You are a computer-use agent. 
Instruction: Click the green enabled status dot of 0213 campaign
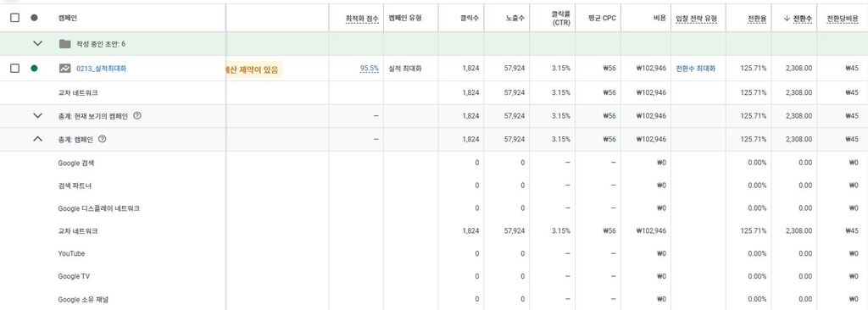pyautogui.click(x=34, y=69)
